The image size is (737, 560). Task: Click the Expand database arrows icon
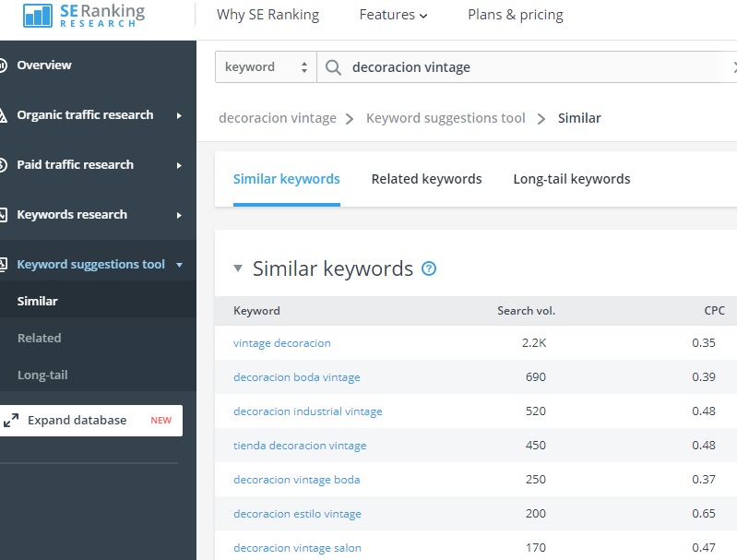tap(11, 421)
